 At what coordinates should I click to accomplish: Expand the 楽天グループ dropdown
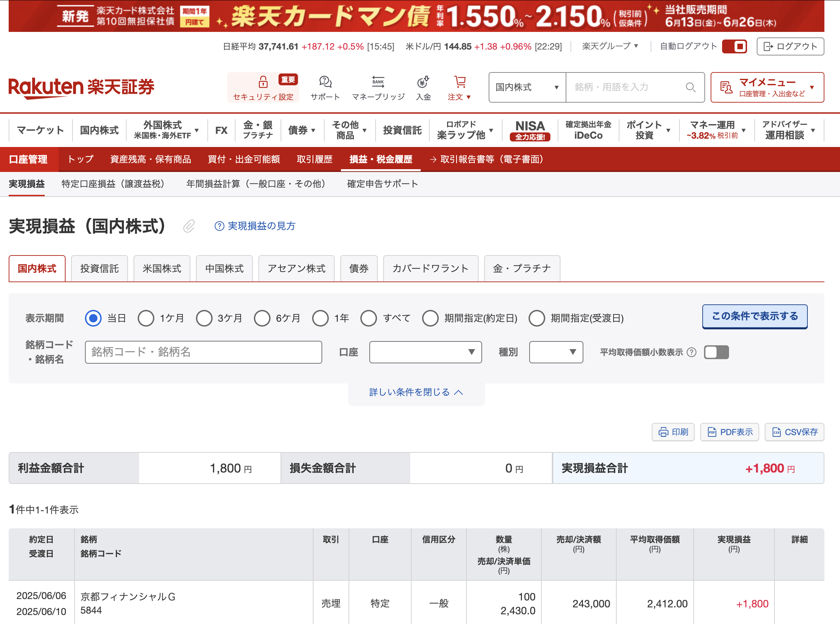click(x=610, y=46)
